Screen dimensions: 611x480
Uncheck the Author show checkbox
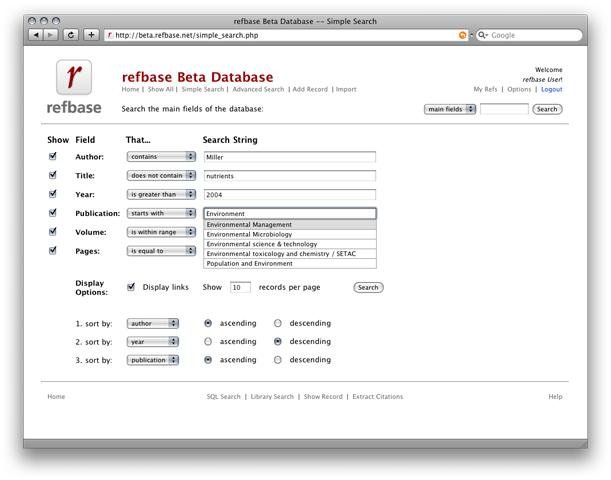[x=53, y=156]
